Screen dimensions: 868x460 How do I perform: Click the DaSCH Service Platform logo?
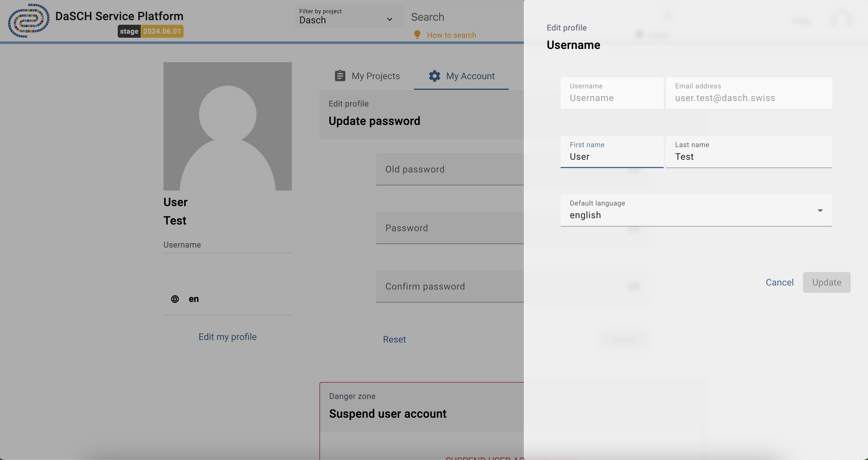click(x=29, y=21)
